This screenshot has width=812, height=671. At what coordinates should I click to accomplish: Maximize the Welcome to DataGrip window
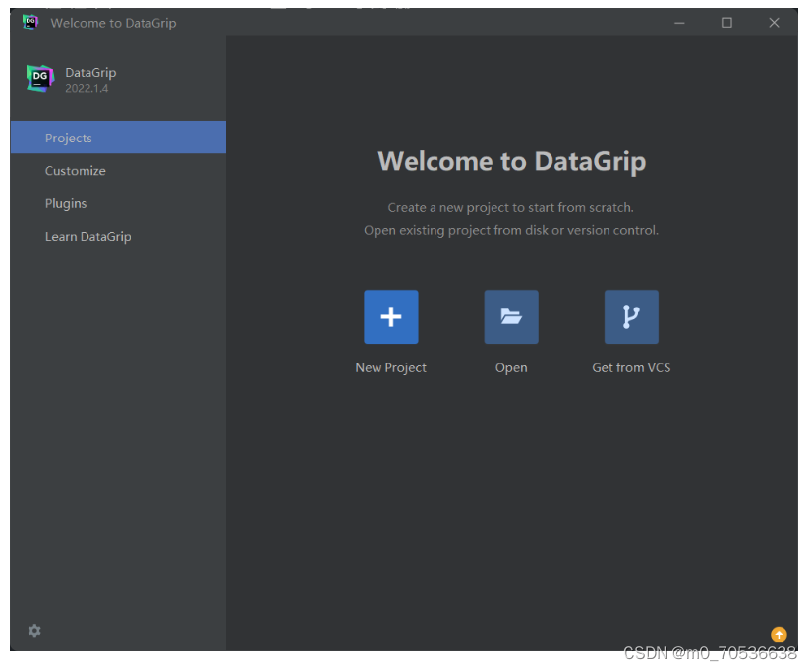(726, 23)
